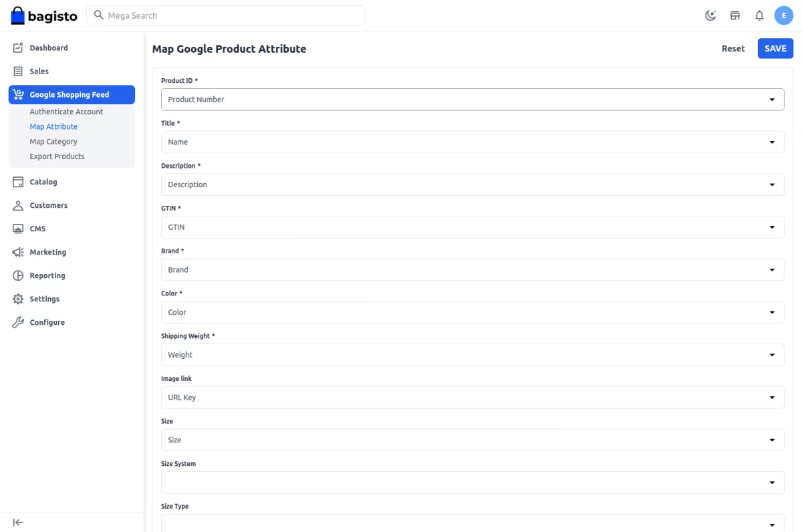
Task: Open Customers via its sidebar icon
Action: [x=17, y=205]
